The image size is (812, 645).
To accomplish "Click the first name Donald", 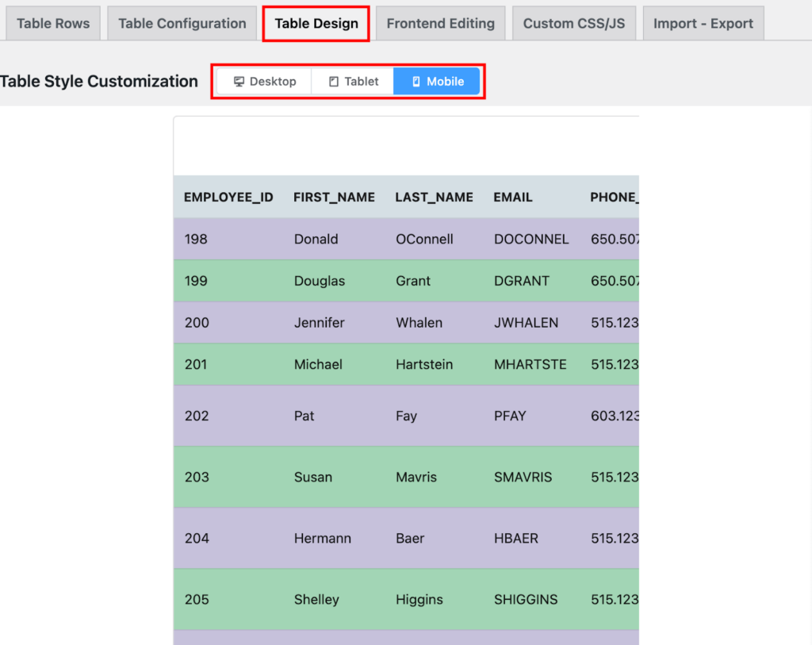I will click(316, 240).
